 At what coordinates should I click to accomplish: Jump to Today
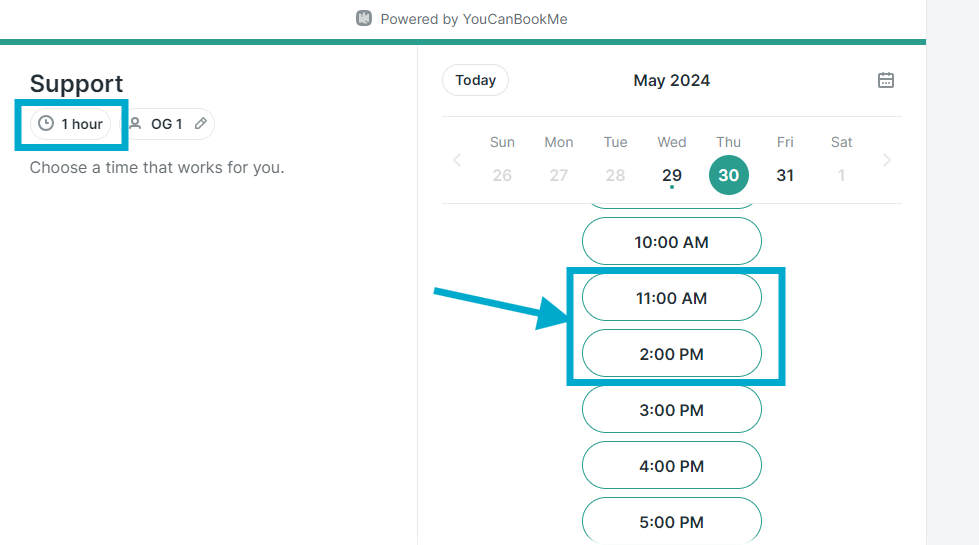[475, 80]
